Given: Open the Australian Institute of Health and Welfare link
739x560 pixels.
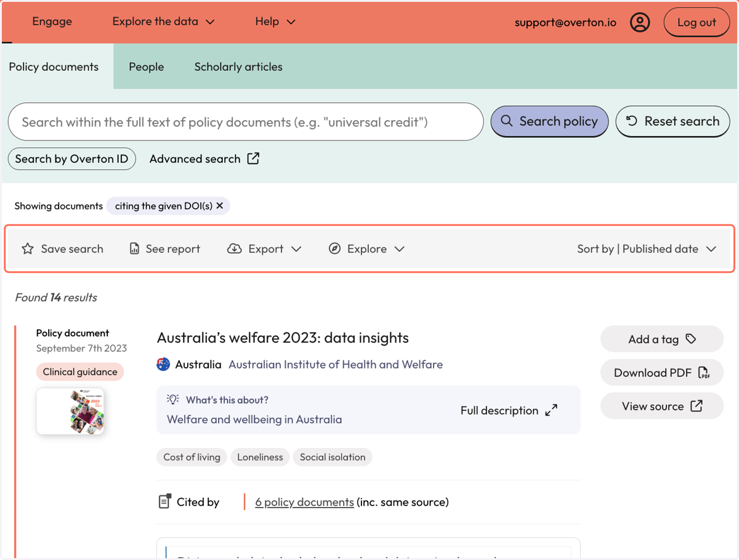Looking at the screenshot, I should (336, 364).
